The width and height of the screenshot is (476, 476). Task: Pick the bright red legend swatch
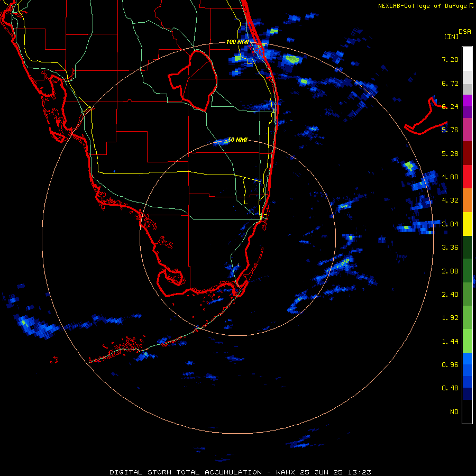coord(467,176)
